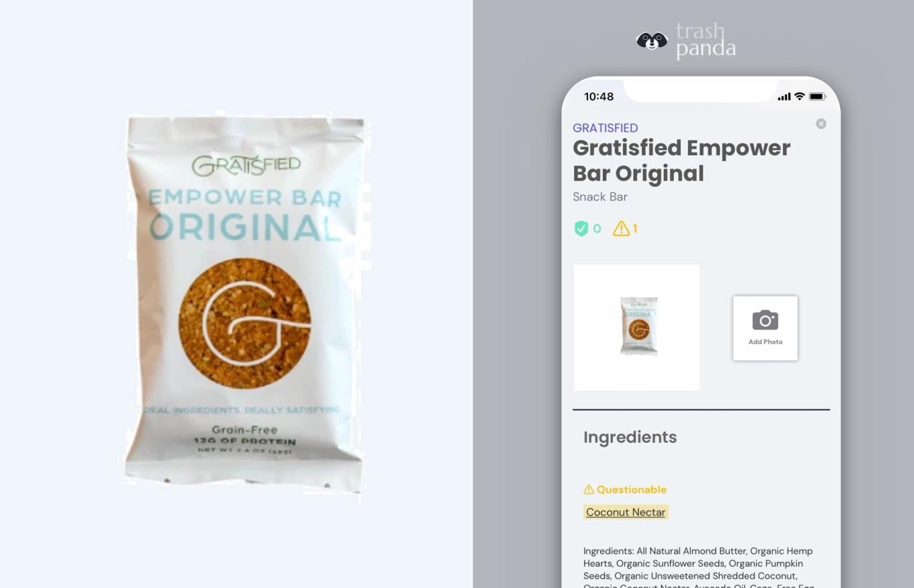
Task: Select the GRATISFIED brand link
Action: click(606, 128)
